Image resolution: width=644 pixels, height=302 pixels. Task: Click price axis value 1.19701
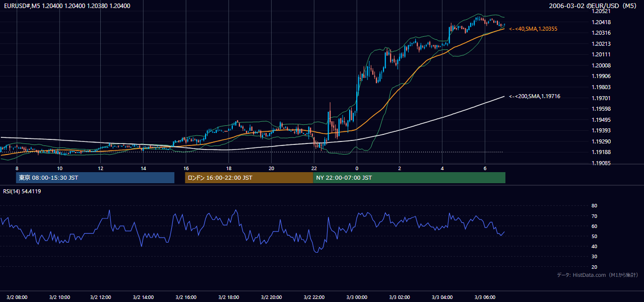[x=601, y=98]
